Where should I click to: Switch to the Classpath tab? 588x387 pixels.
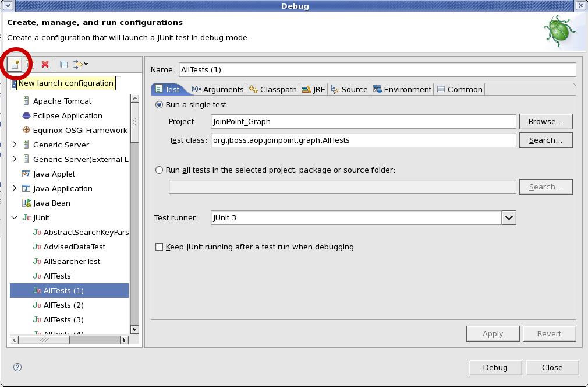pyautogui.click(x=272, y=89)
